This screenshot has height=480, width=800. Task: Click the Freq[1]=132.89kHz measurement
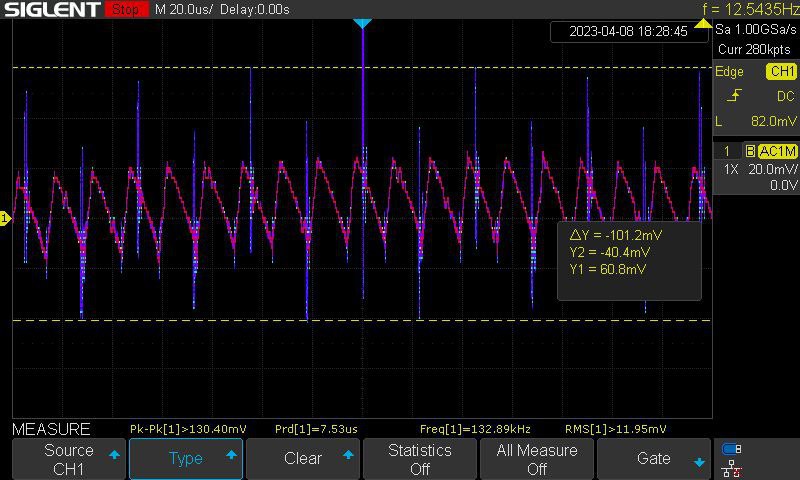475,429
